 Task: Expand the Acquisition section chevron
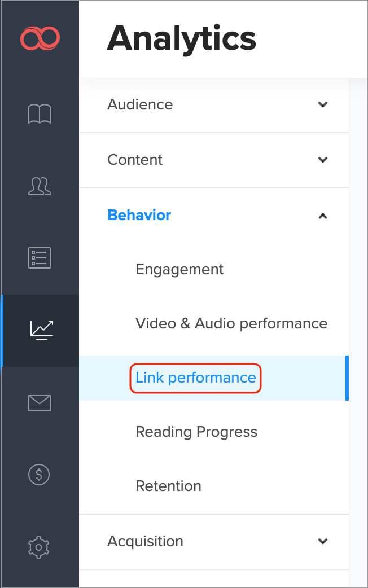pyautogui.click(x=323, y=541)
